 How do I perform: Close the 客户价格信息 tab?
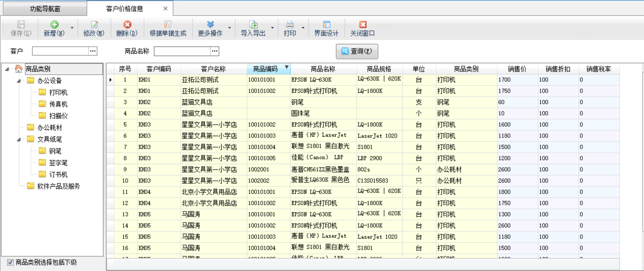click(x=165, y=9)
